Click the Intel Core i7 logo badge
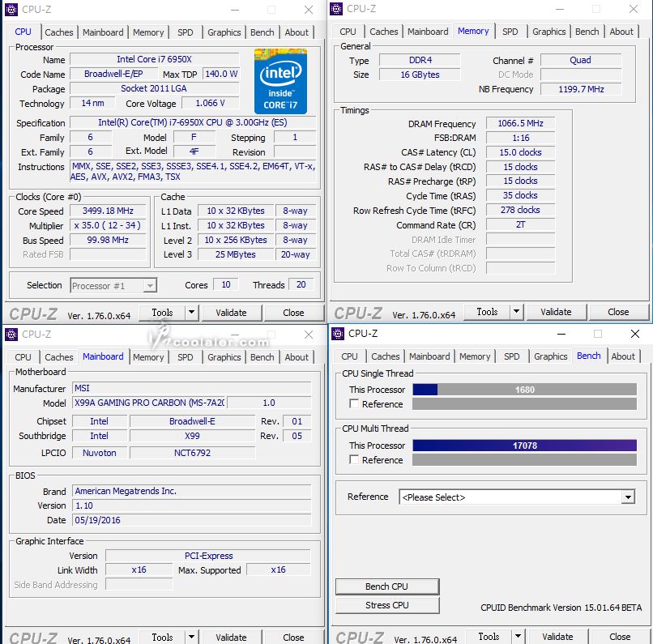Viewport: 653px width, 644px height. pos(280,81)
